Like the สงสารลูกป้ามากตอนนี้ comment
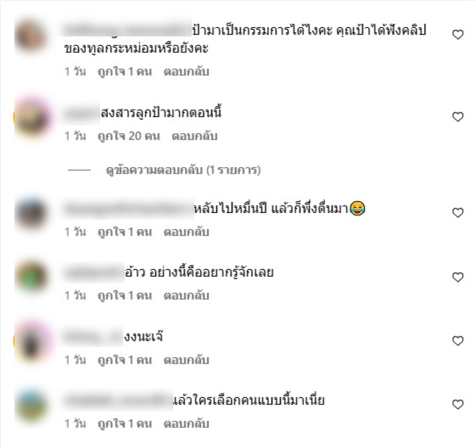Viewport: 476px width, 448px height. [458, 117]
